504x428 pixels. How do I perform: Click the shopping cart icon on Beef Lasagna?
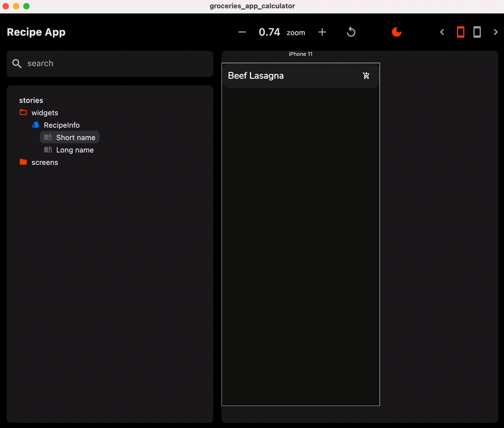366,75
